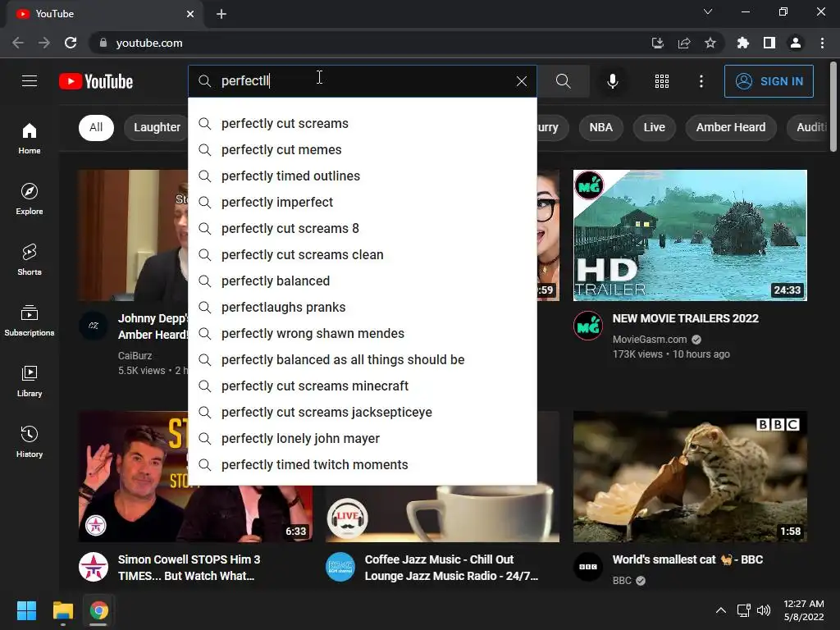Open the YouTube hamburger guide menu
Screen dimensions: 840x630
tap(30, 81)
